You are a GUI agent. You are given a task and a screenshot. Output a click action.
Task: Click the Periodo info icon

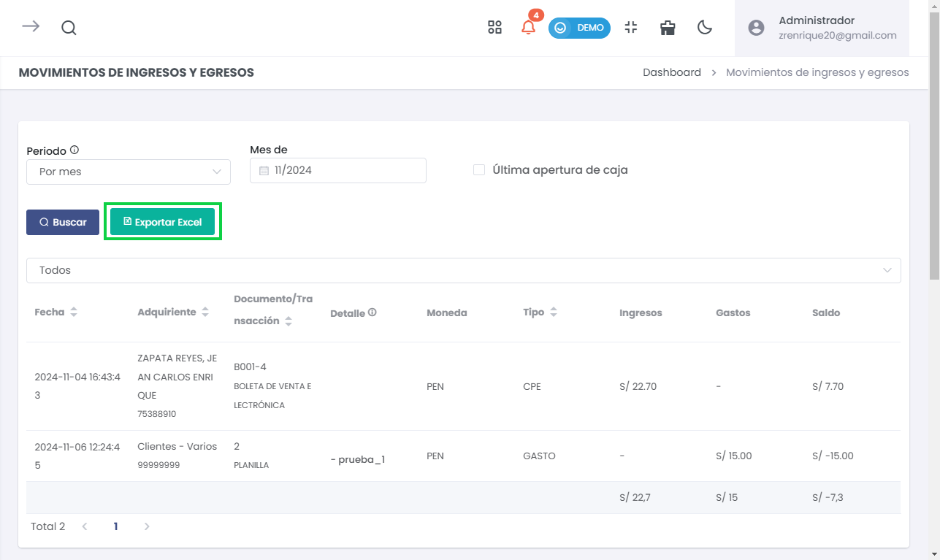(74, 150)
